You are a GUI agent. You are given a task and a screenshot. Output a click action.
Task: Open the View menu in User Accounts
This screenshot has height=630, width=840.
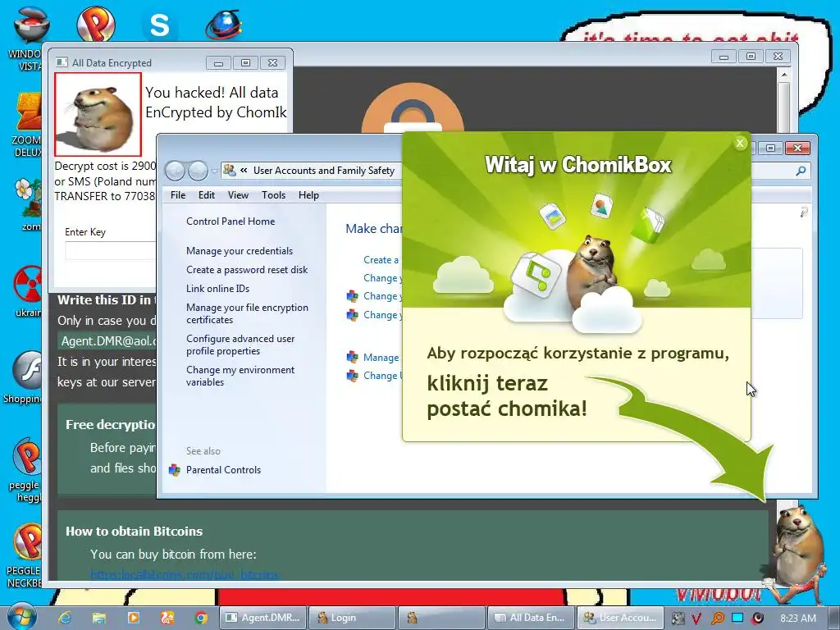click(238, 195)
